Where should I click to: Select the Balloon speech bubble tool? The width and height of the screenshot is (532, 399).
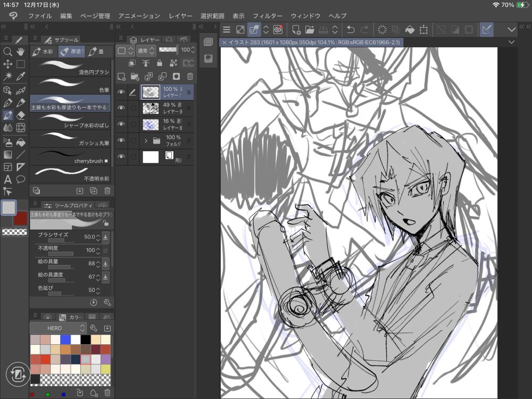click(21, 179)
